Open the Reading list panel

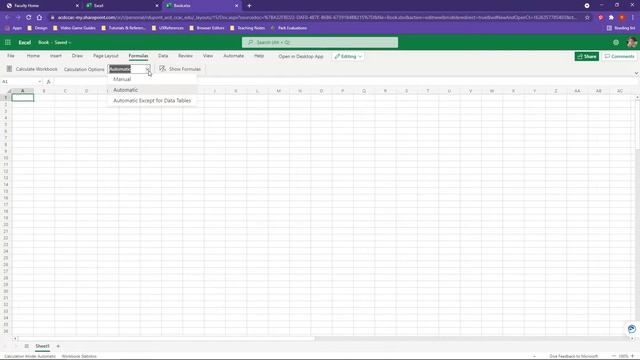click(621, 28)
